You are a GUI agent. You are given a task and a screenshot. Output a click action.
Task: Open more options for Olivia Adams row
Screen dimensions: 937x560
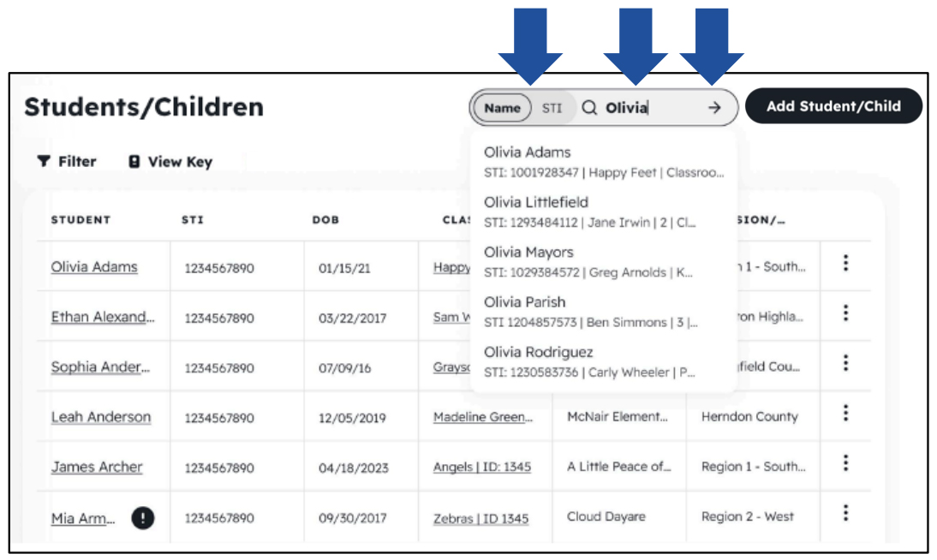click(845, 263)
